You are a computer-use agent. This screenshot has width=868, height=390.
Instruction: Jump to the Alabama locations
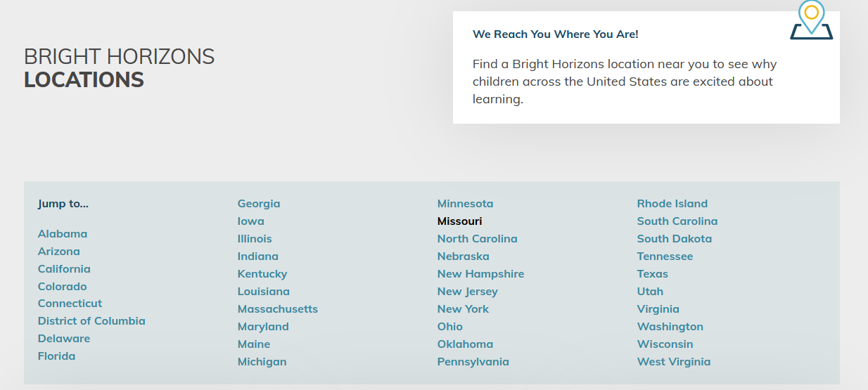click(63, 234)
